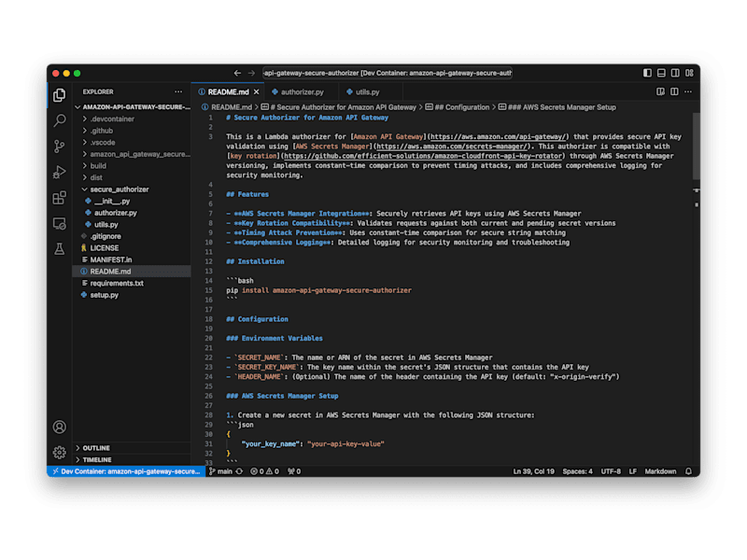Open the Remote Explorer view
This screenshot has height=560, width=747.
(x=60, y=223)
